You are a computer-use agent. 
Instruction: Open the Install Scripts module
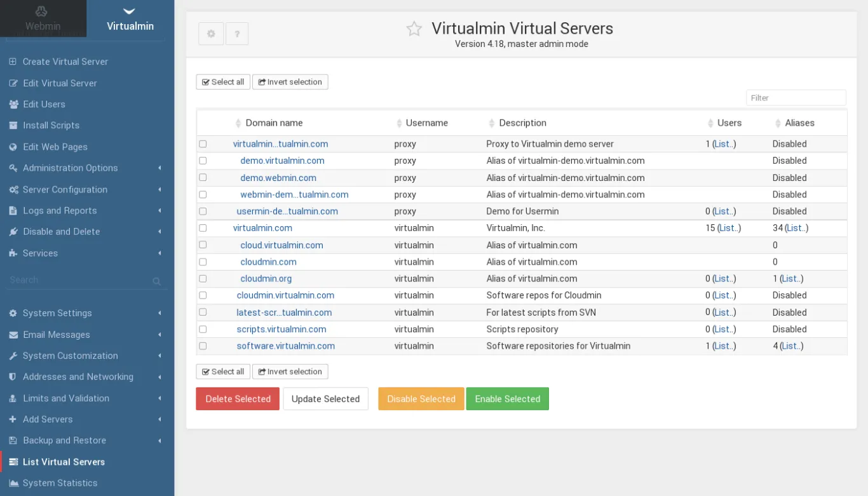52,125
